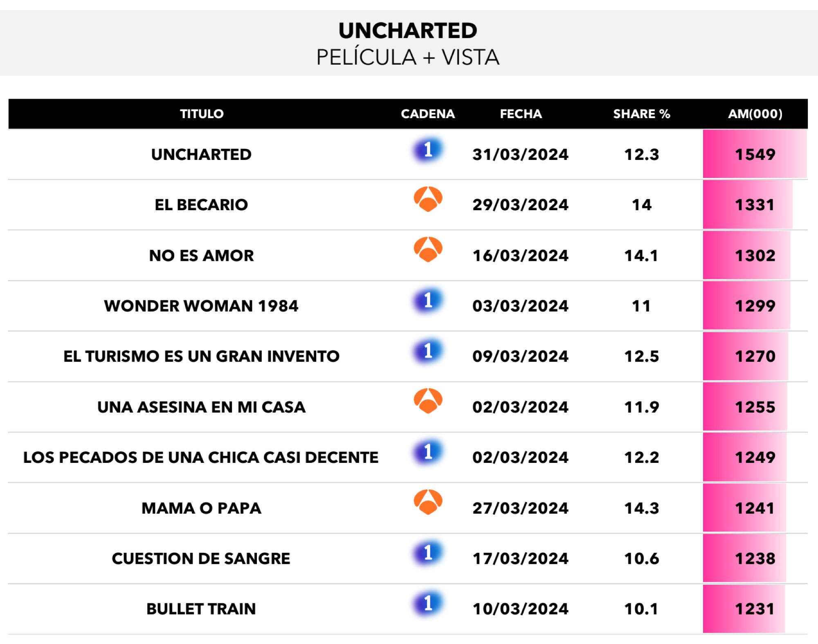Click the Uncharted heading at the top
The width and height of the screenshot is (818, 644).
408,31
